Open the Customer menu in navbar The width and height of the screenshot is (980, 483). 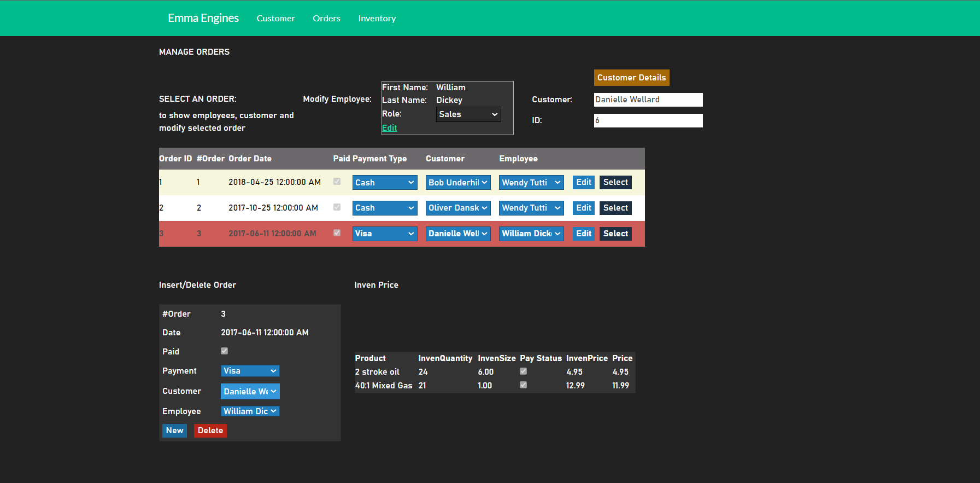[x=275, y=19]
